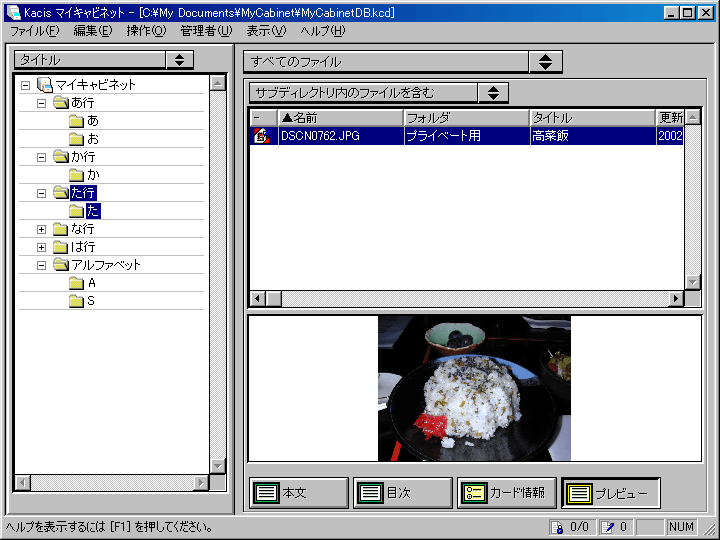
Task: Select the A tree item label
Action: click(x=92, y=283)
